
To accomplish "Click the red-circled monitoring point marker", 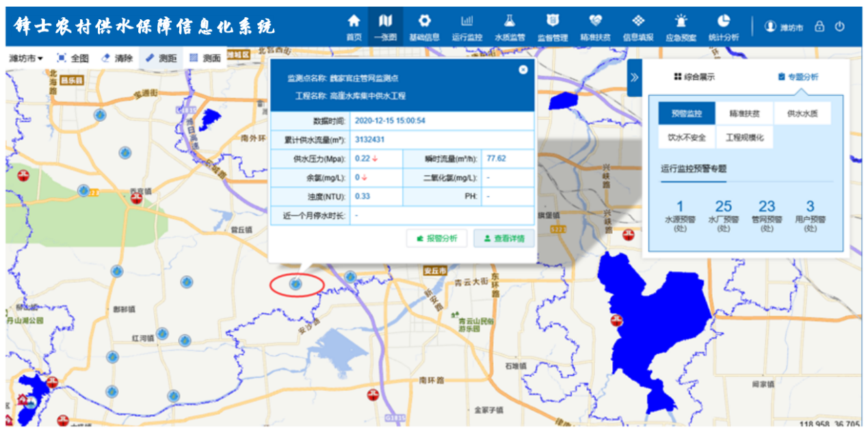I will pos(295,283).
